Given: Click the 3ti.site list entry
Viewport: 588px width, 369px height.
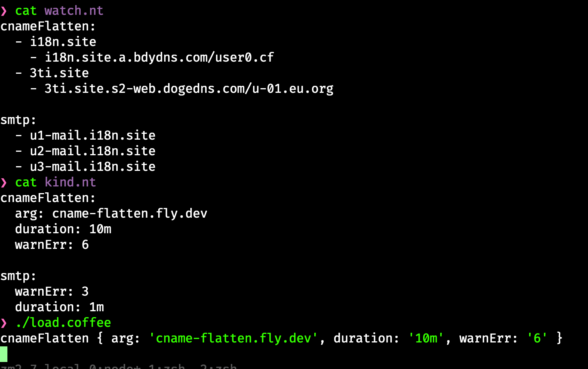Looking at the screenshot, I should click(x=59, y=73).
